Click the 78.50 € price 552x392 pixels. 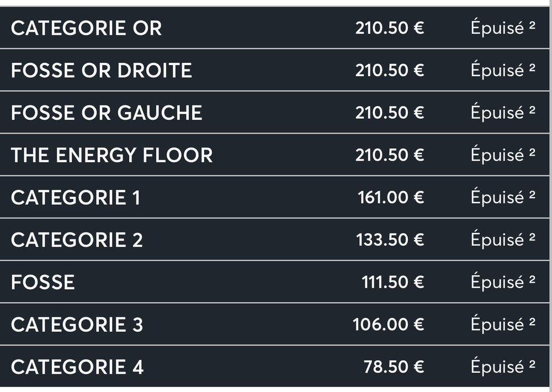pos(394,367)
